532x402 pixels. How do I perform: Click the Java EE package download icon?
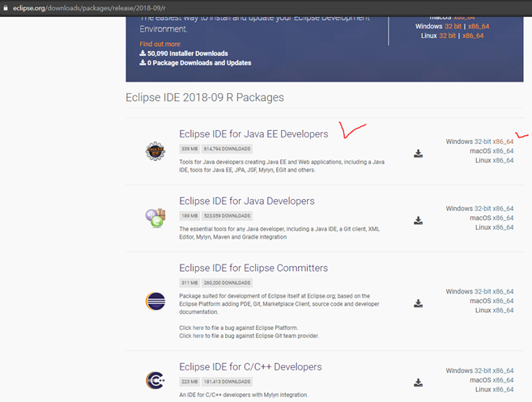pos(418,154)
